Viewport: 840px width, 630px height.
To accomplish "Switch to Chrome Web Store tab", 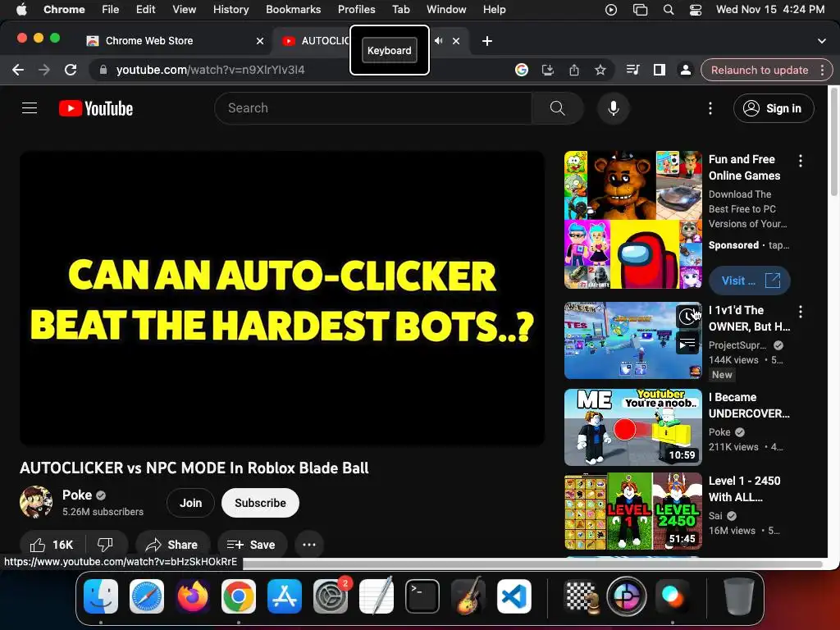I will tap(175, 41).
